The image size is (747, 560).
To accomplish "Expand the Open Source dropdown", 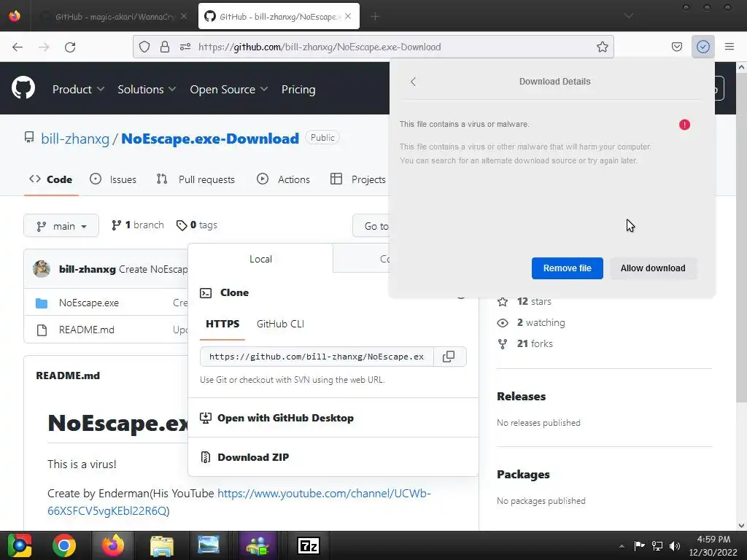I will click(x=228, y=89).
